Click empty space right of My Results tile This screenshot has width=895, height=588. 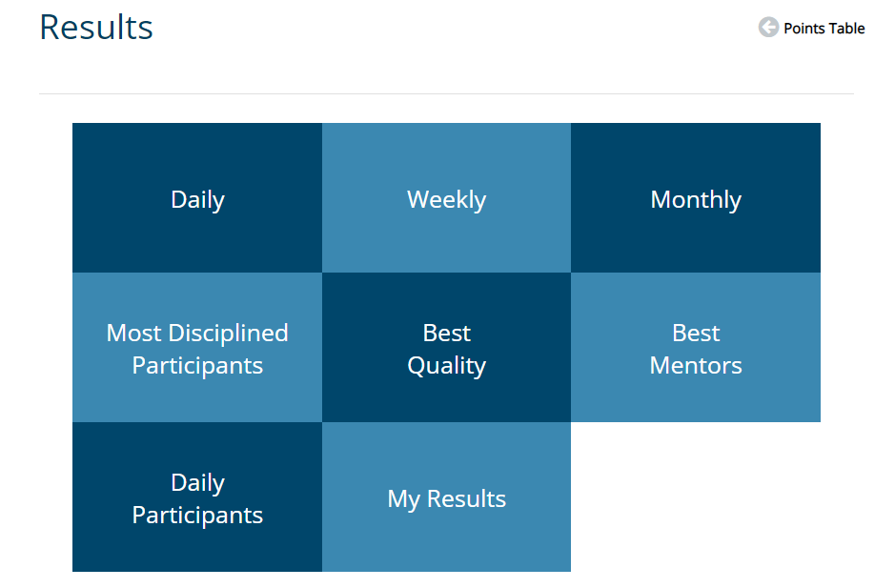696,497
